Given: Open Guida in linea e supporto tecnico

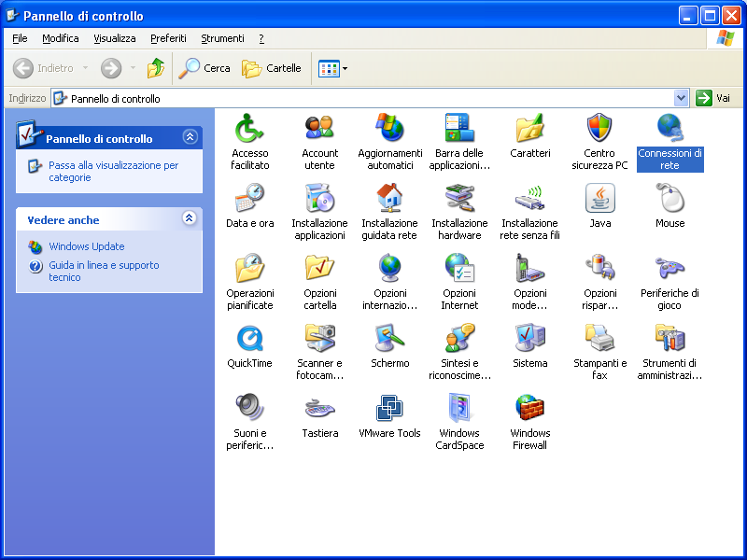Looking at the screenshot, I should click(104, 272).
